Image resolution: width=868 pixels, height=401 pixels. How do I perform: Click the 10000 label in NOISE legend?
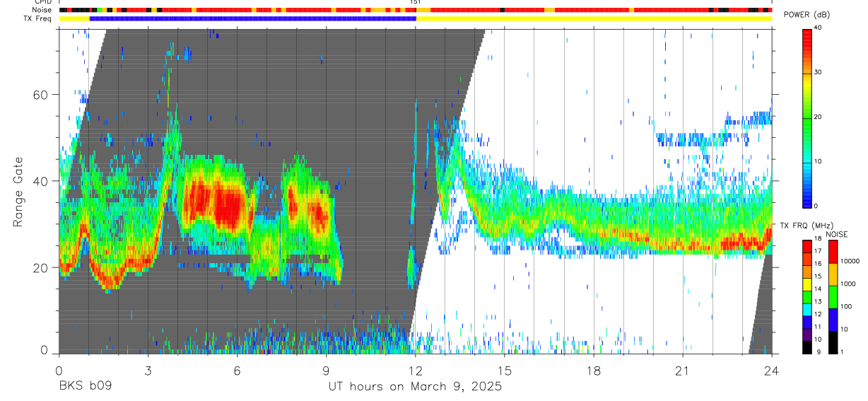click(x=850, y=261)
